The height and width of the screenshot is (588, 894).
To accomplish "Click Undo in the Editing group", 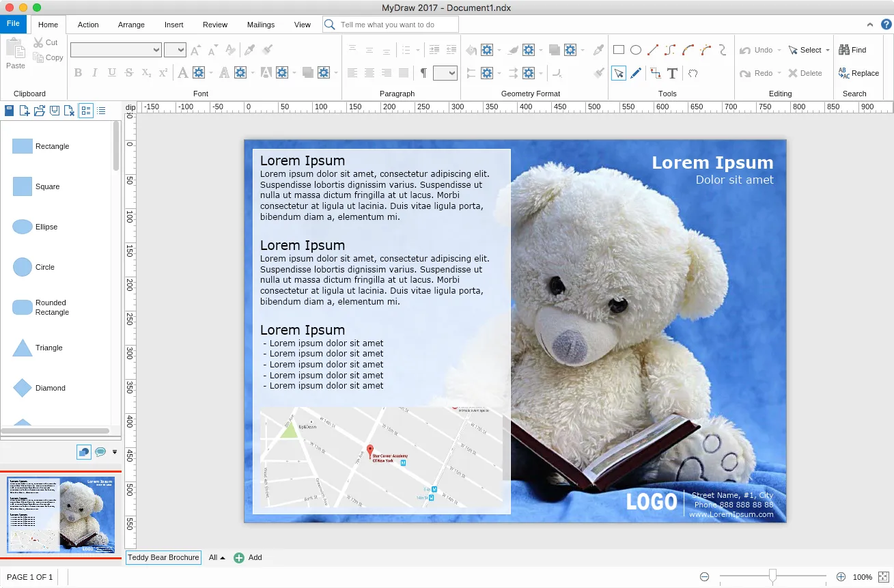I will point(758,49).
